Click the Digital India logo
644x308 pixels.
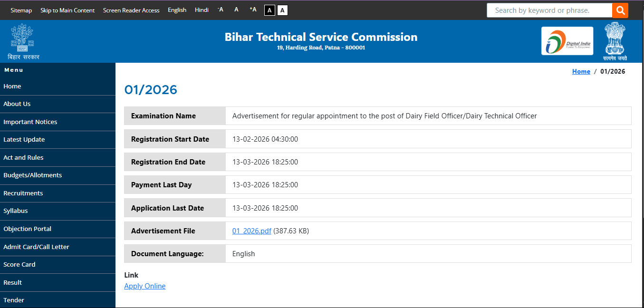(567, 40)
